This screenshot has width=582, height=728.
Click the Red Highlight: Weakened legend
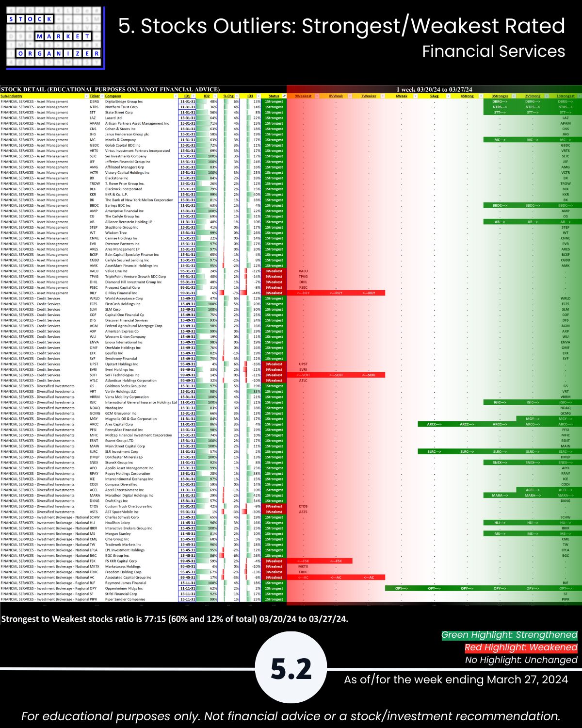click(x=521, y=647)
